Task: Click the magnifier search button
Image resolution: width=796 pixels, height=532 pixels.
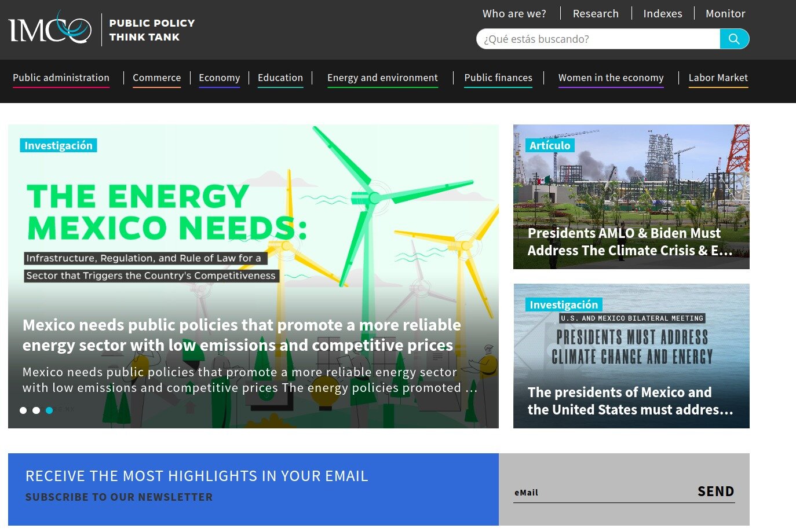Action: pyautogui.click(x=734, y=39)
